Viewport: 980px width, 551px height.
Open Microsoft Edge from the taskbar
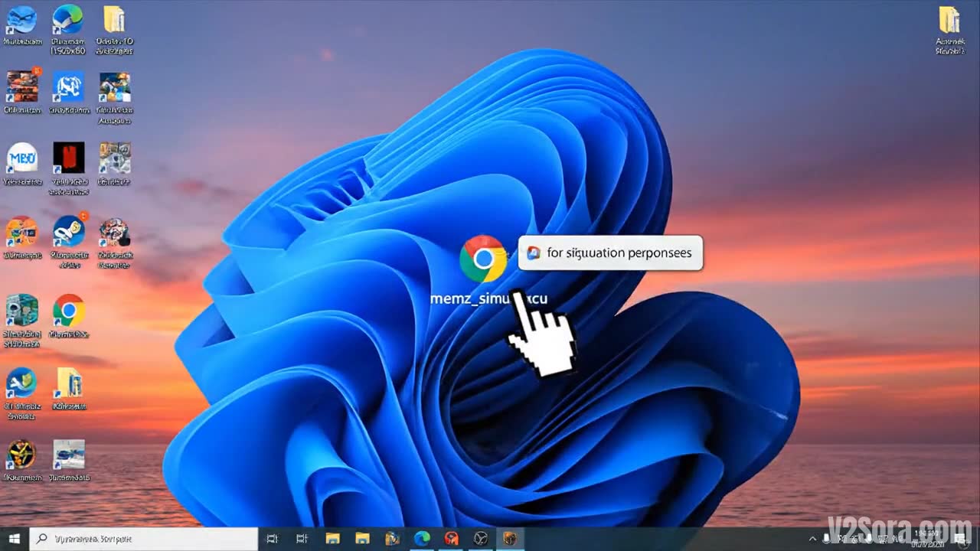click(421, 539)
